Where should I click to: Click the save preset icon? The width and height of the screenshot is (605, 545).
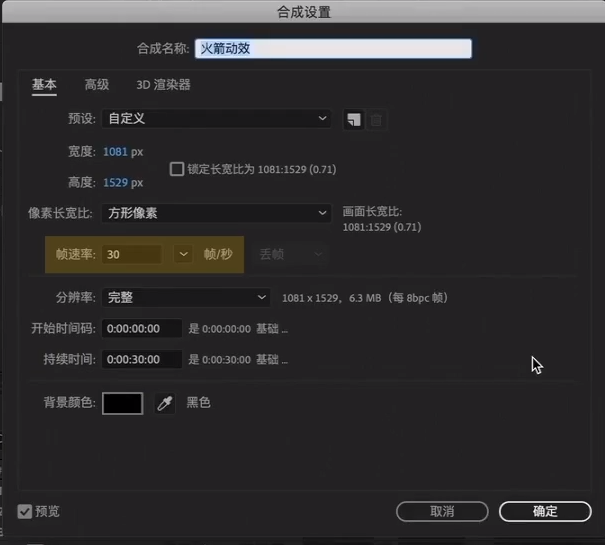(x=354, y=119)
